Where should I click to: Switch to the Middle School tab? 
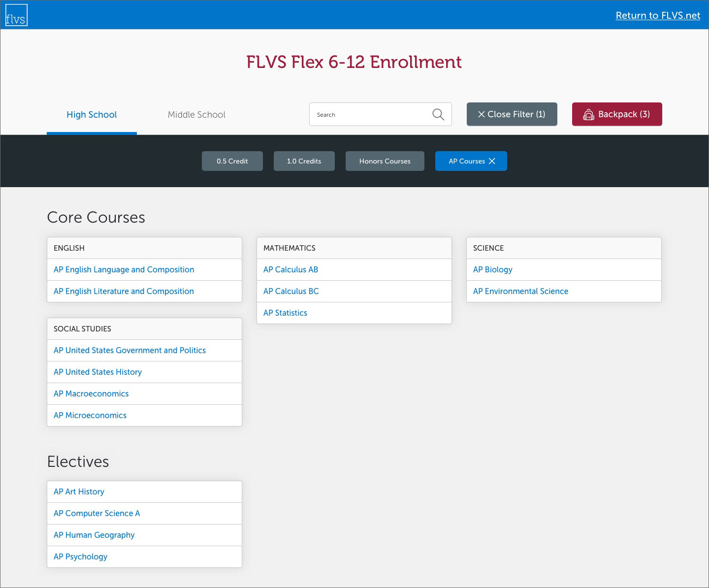point(196,115)
